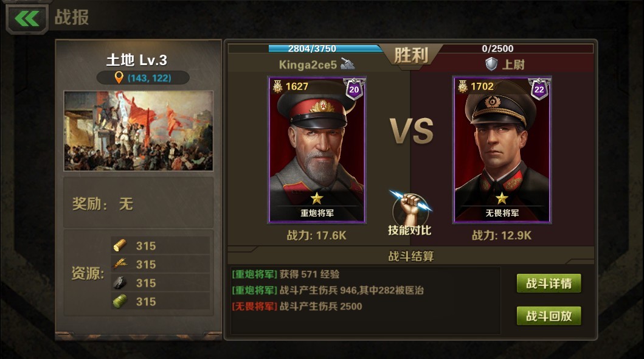644x359 pixels.
Task: Select the level 22 badge on 无畏将军
Action: point(539,89)
